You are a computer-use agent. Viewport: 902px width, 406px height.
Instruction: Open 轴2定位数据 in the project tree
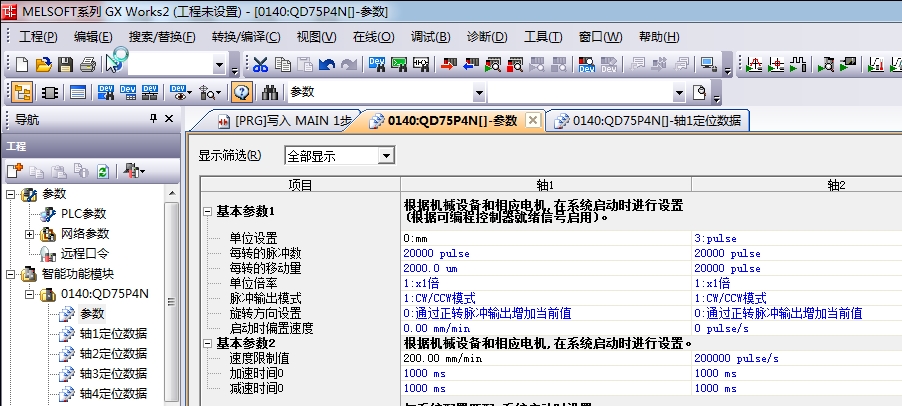[113, 354]
